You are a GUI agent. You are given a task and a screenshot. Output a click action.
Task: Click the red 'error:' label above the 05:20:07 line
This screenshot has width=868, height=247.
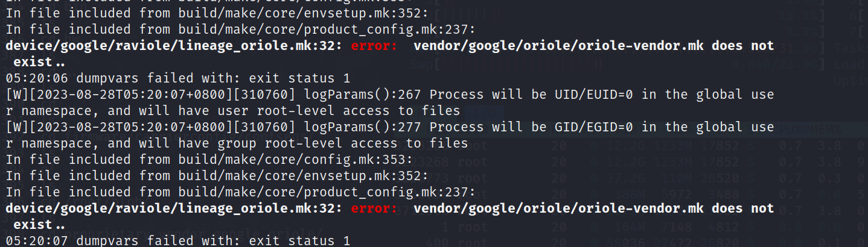[x=374, y=208]
